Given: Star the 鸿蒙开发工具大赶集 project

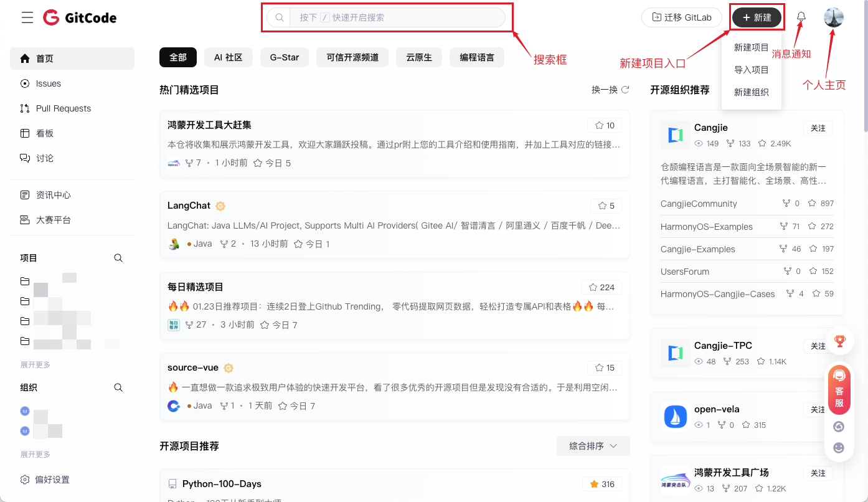Looking at the screenshot, I should (x=605, y=125).
